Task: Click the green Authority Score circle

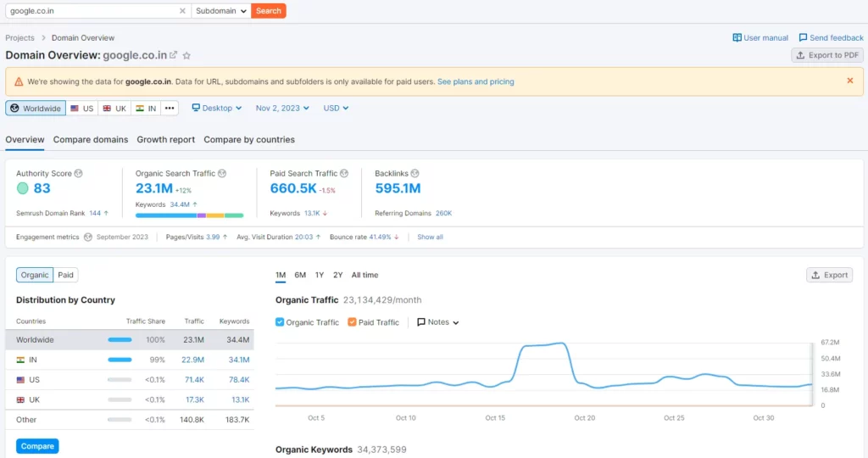Action: (22, 188)
